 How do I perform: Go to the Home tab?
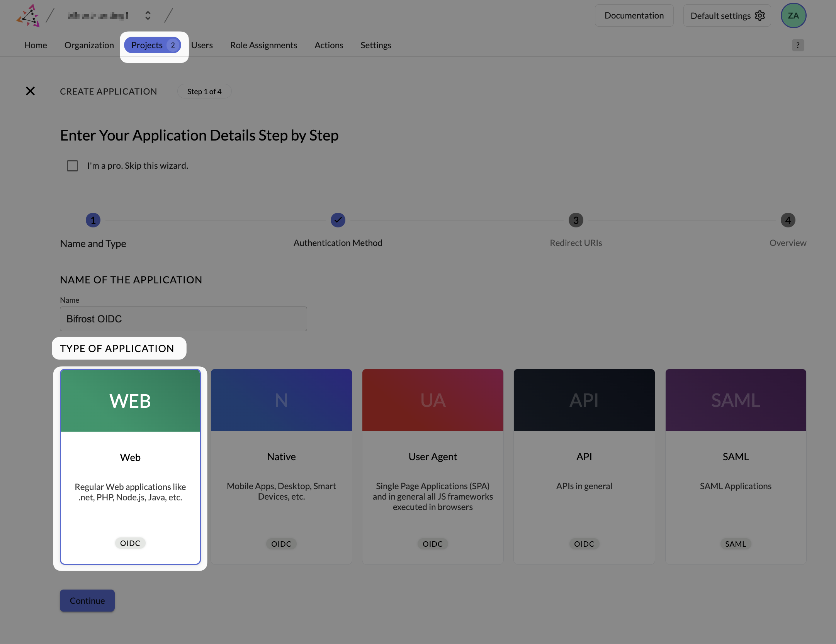[x=36, y=45]
